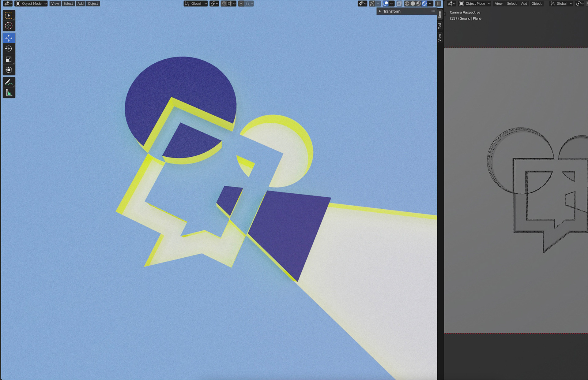Activate the 3D Cursor tool
The image size is (588, 380).
9,26
